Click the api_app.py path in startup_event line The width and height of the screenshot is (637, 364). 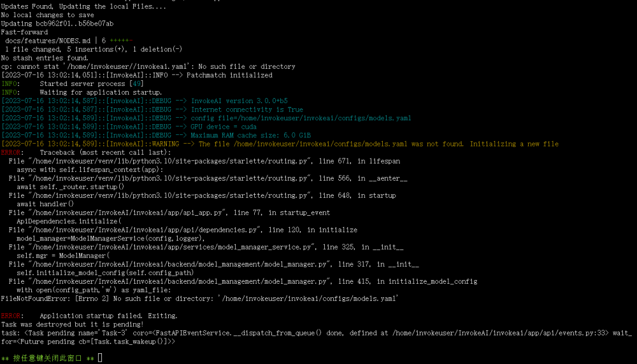coord(127,213)
